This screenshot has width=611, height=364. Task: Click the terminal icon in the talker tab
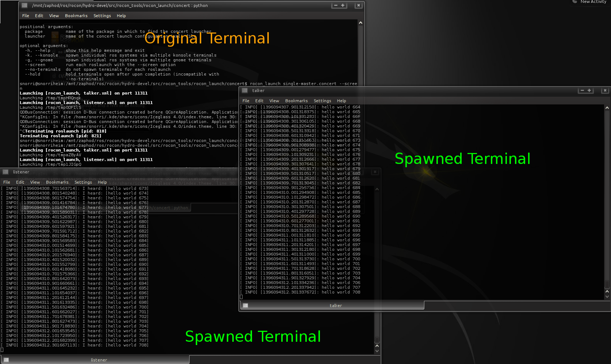245,306
